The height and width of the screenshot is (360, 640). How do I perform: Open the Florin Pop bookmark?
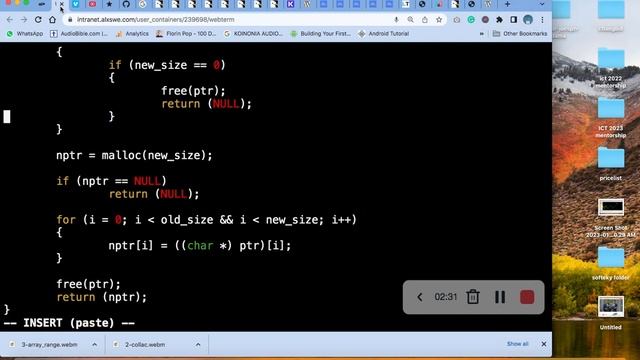coord(186,33)
